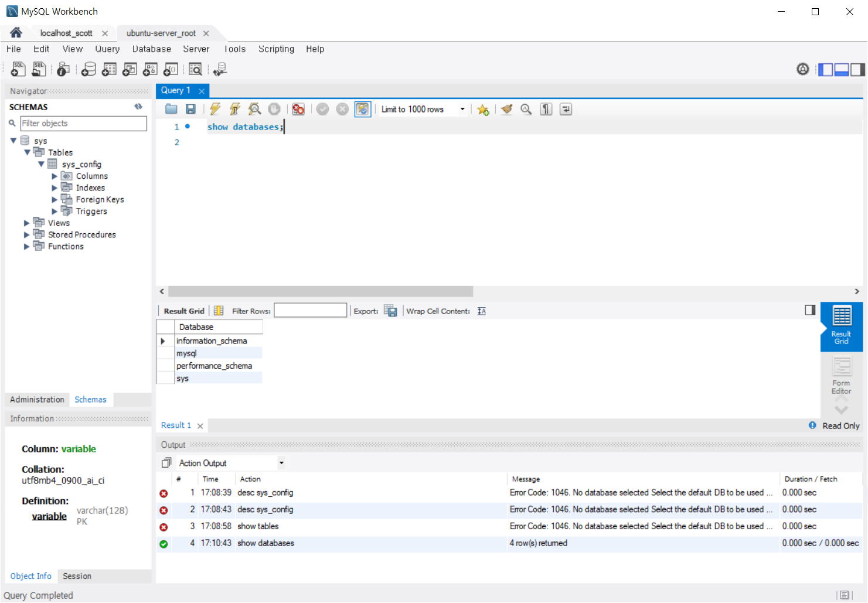Beautify the query with broom icon
The height and width of the screenshot is (603, 868).
click(x=506, y=109)
